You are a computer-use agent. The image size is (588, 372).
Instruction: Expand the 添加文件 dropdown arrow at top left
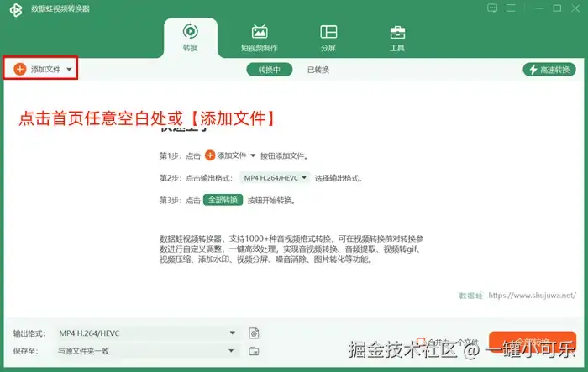point(69,70)
